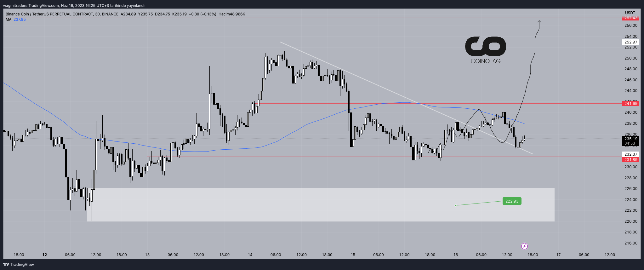Click the close value K235.19
The width and height of the screenshot is (644, 270).
[180, 14]
